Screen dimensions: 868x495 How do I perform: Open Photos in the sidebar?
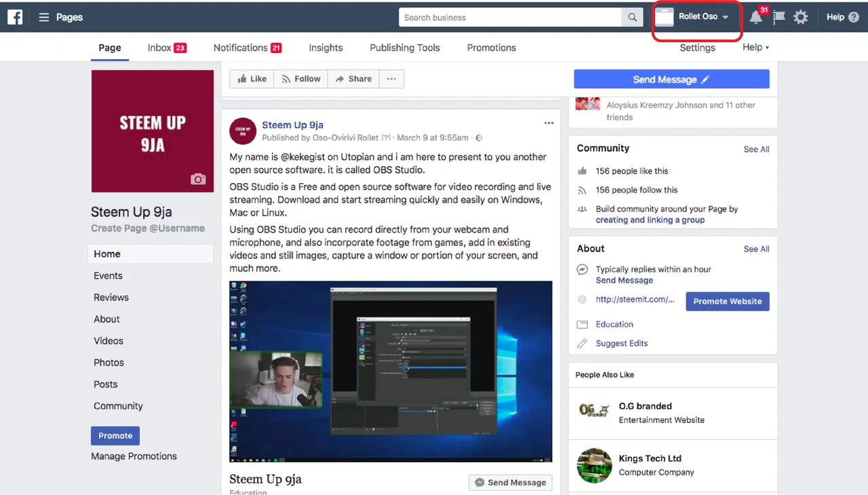[x=108, y=363]
